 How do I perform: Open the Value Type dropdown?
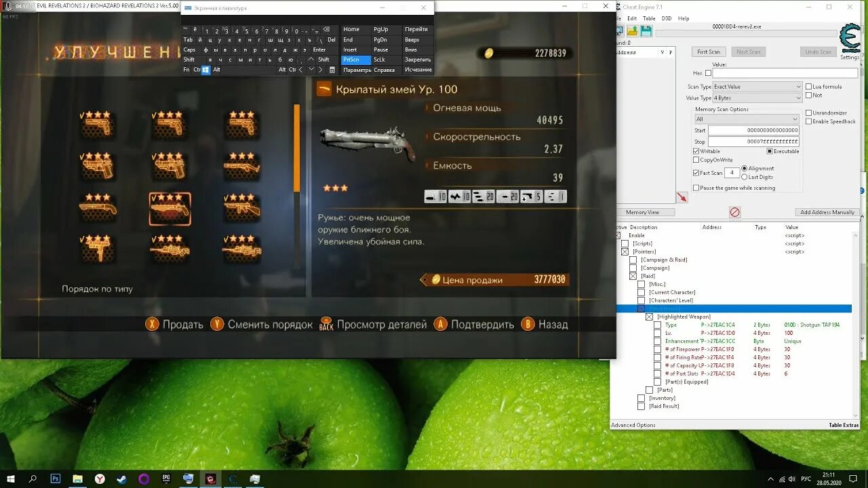click(757, 98)
